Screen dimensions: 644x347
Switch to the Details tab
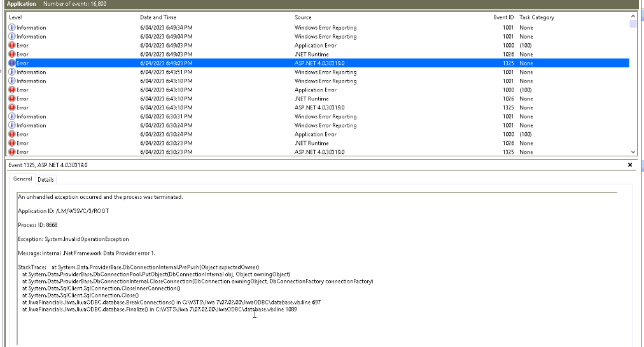(46, 180)
